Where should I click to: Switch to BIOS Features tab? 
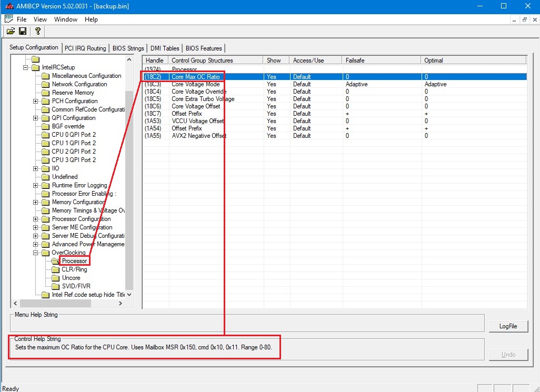click(204, 48)
